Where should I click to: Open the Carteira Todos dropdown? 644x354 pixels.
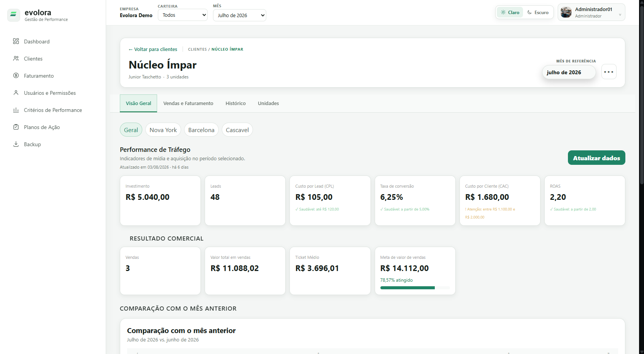[183, 15]
